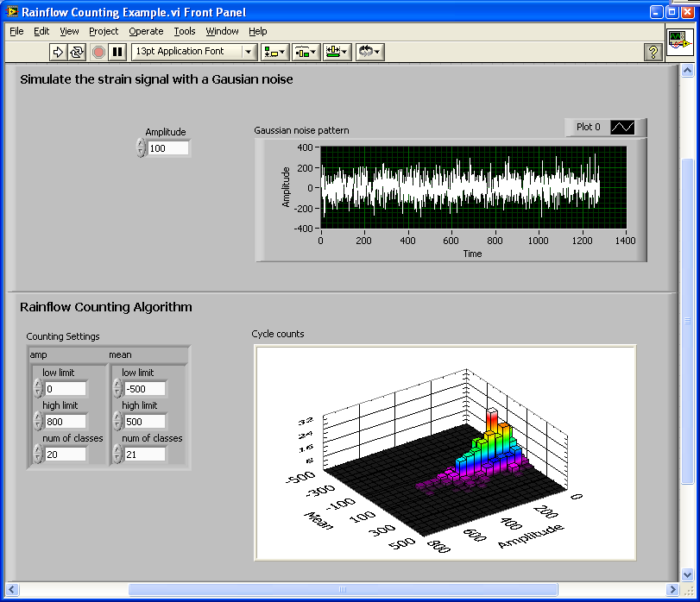This screenshot has width=700, height=602.
Task: Click the Pause button in toolbar
Action: pos(117,52)
